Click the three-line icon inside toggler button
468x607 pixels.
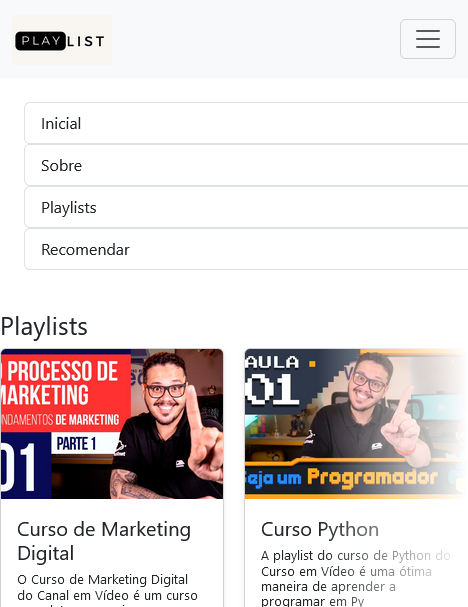point(428,39)
